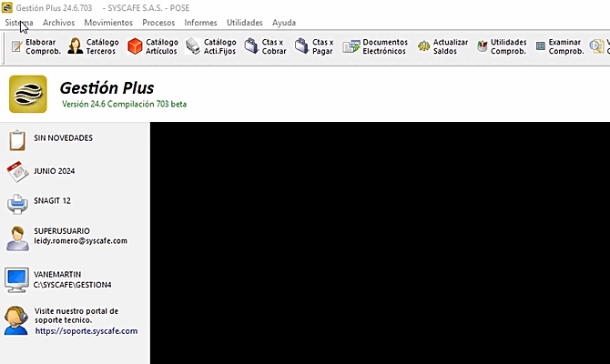Click the 'Examinar Comprob.' toolbar label

point(566,46)
